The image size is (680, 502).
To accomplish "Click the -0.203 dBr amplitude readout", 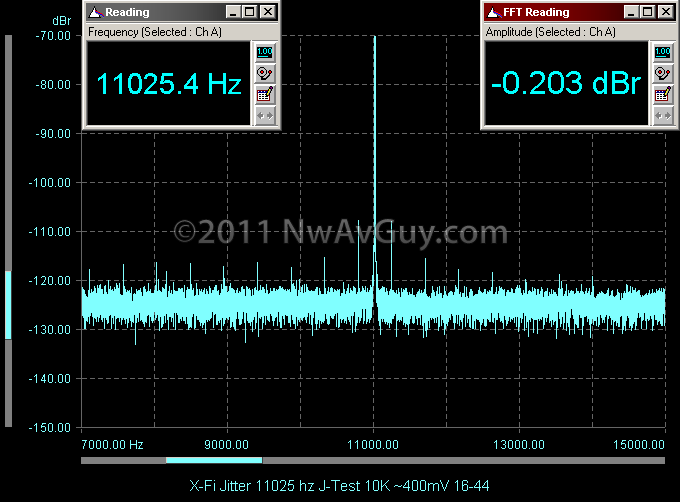I will coord(566,83).
